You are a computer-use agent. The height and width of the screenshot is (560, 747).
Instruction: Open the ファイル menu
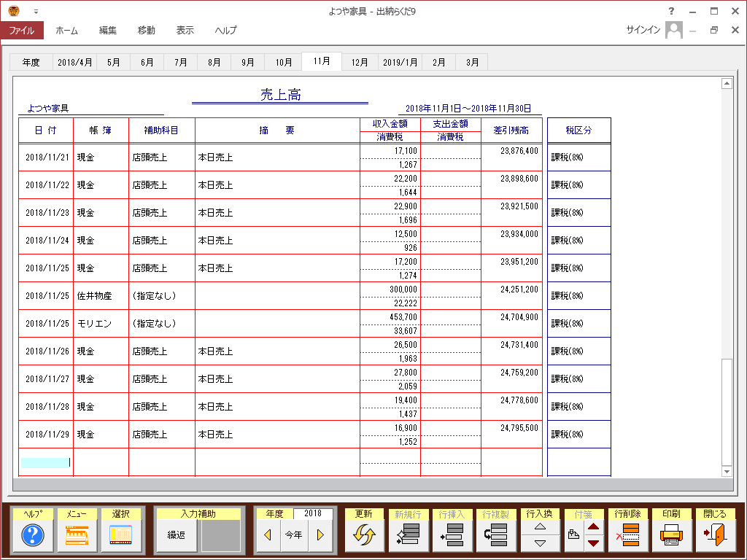pyautogui.click(x=22, y=30)
